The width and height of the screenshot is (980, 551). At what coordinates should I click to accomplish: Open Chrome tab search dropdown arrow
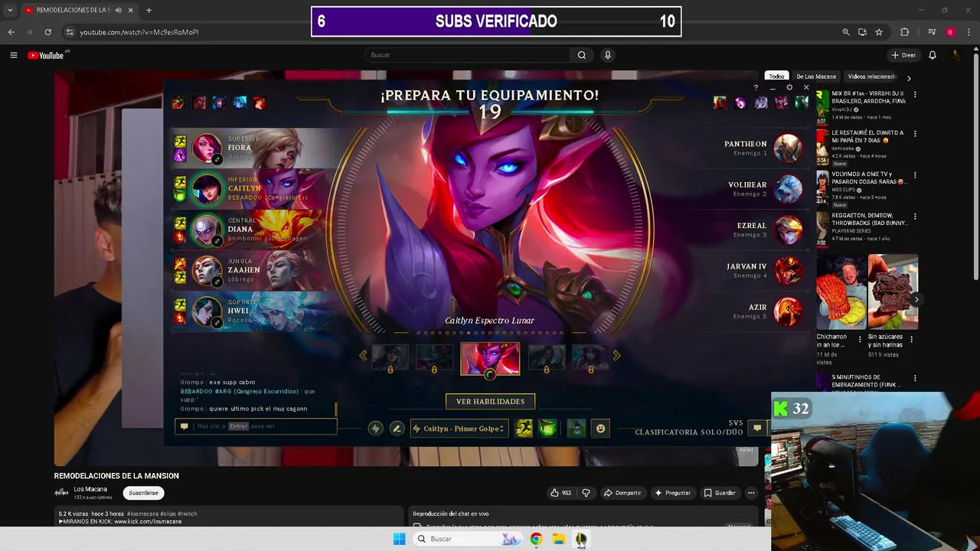(10, 10)
